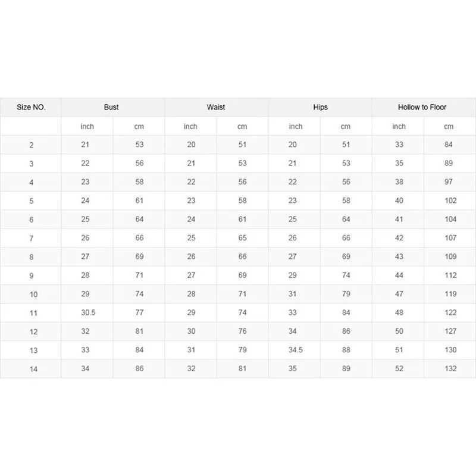Click the 34.5 hips inch cell
Viewport: 476px width, 476px height.
click(295, 350)
